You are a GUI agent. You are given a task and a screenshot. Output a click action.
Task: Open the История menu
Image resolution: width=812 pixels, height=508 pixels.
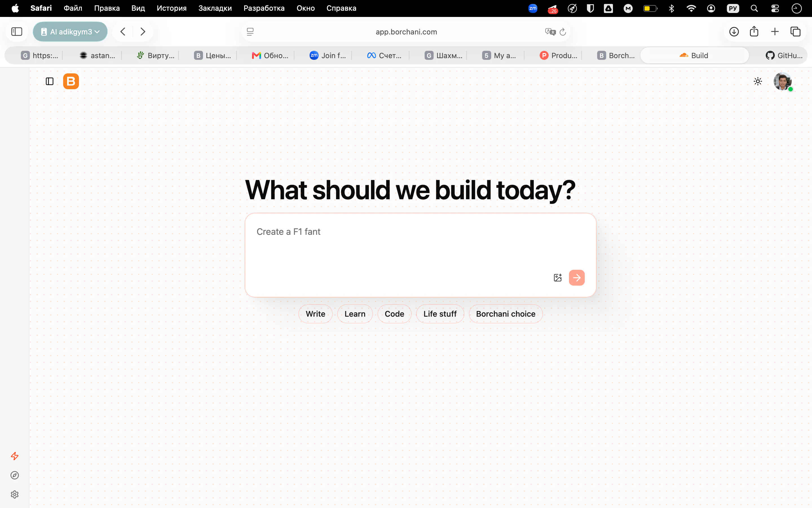[171, 8]
